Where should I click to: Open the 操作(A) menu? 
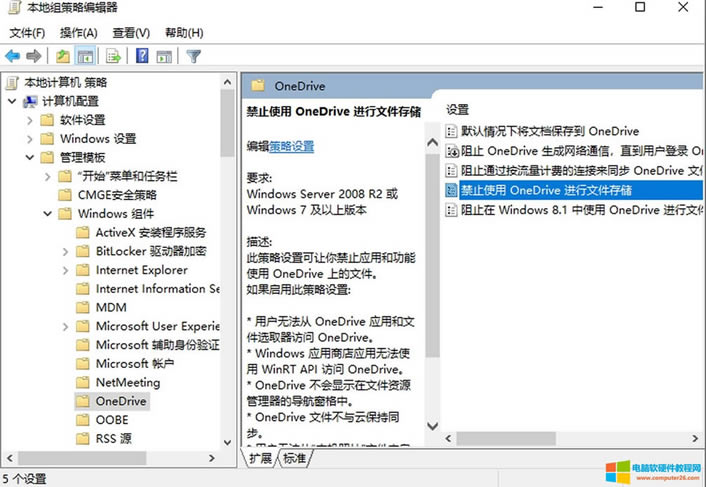pyautogui.click(x=78, y=33)
